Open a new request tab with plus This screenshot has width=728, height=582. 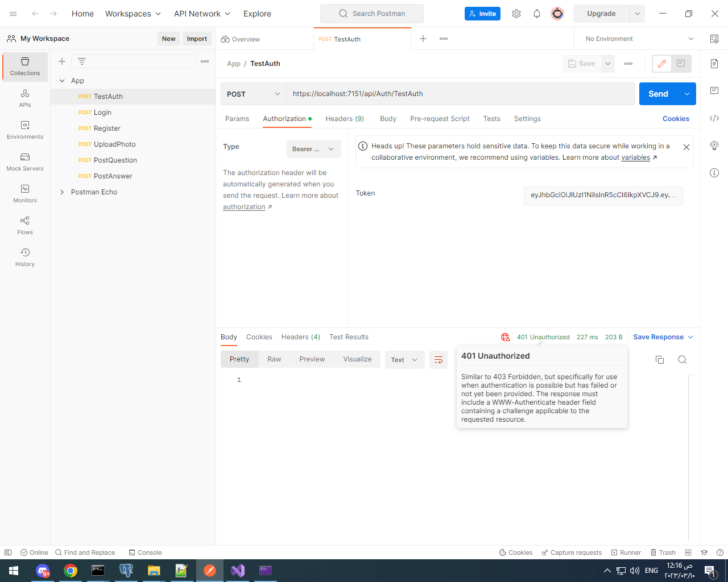423,39
